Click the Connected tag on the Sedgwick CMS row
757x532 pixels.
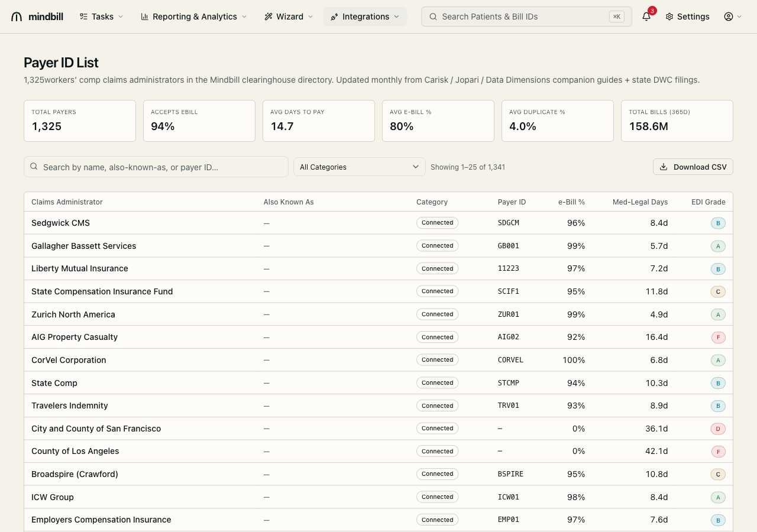tap(438, 223)
